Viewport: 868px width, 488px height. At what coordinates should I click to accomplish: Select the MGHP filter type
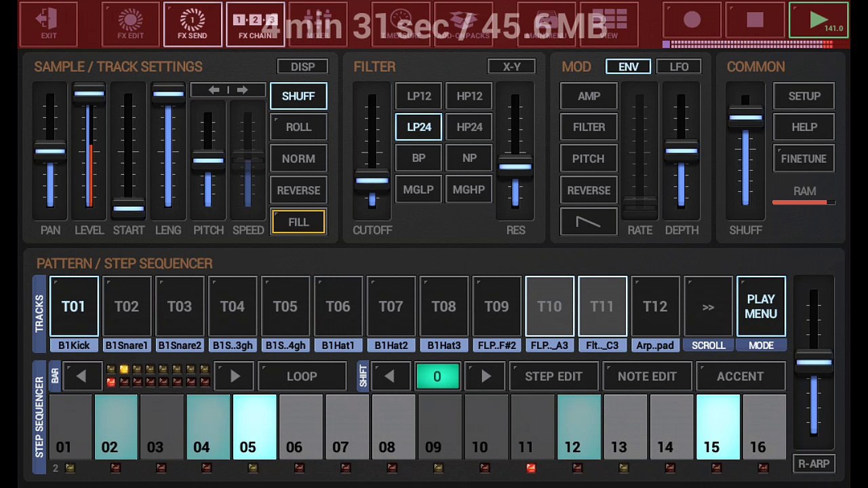[469, 190]
